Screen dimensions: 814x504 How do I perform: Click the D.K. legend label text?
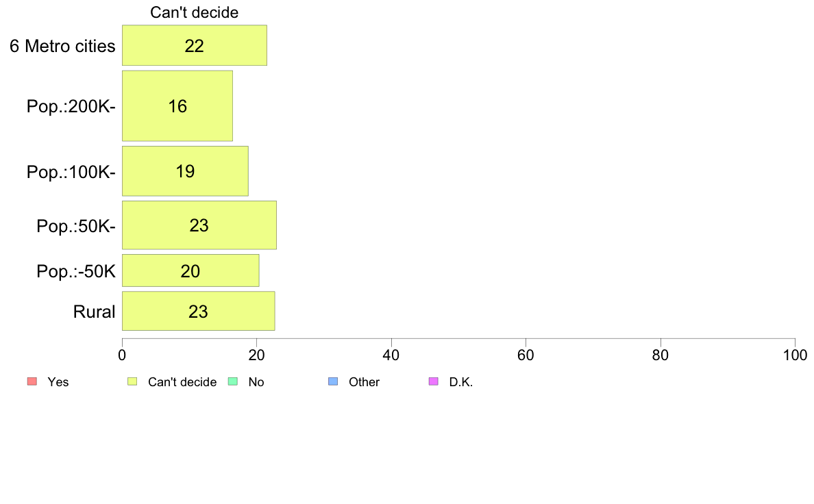click(x=461, y=382)
